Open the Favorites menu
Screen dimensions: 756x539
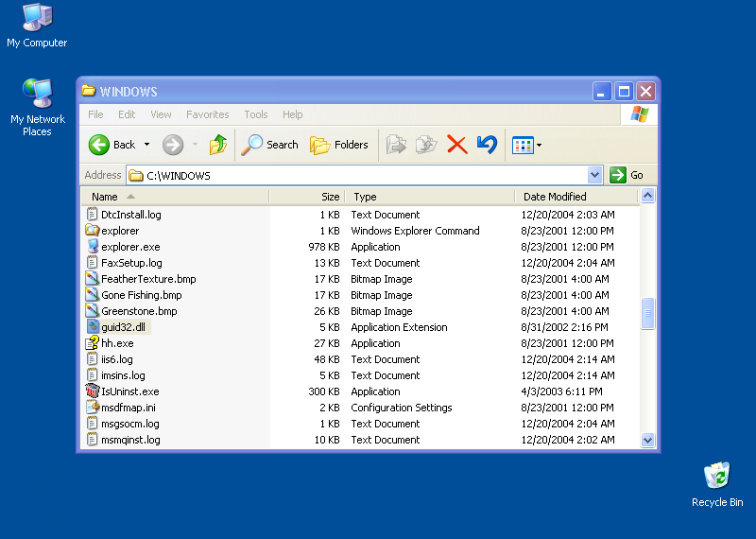coord(207,114)
